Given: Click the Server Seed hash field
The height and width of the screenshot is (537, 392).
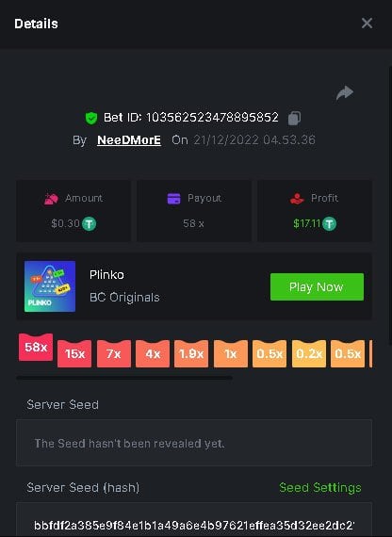Looking at the screenshot, I should (x=194, y=520).
